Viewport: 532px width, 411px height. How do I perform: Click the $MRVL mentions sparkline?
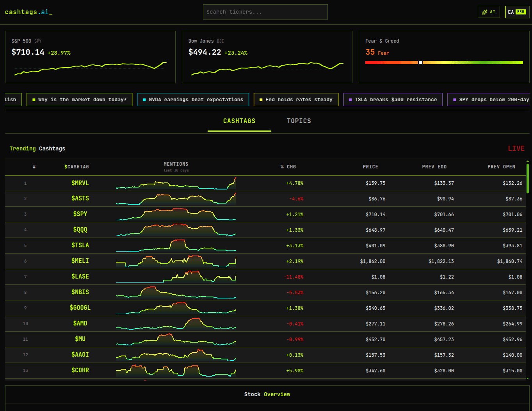[x=176, y=183]
